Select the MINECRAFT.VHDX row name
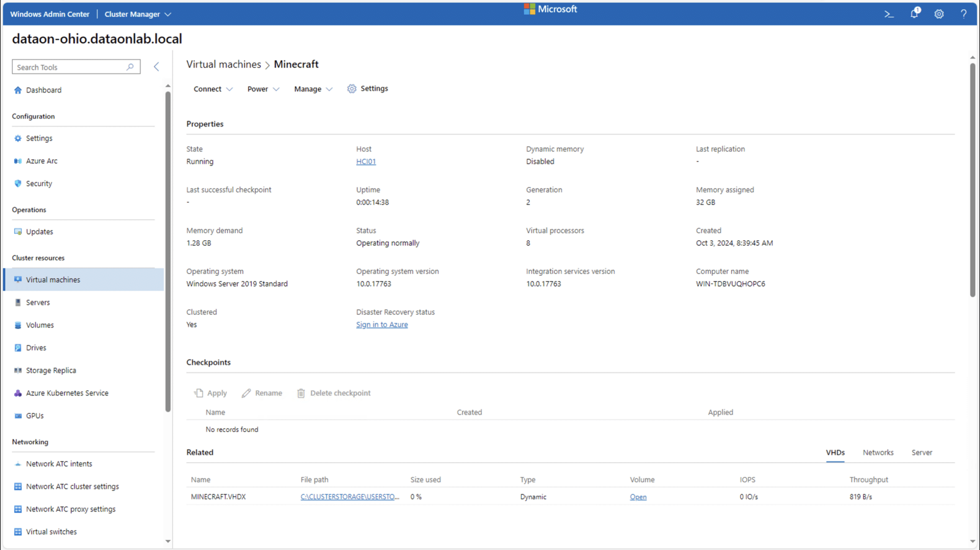Image resolution: width=980 pixels, height=550 pixels. pos(218,496)
